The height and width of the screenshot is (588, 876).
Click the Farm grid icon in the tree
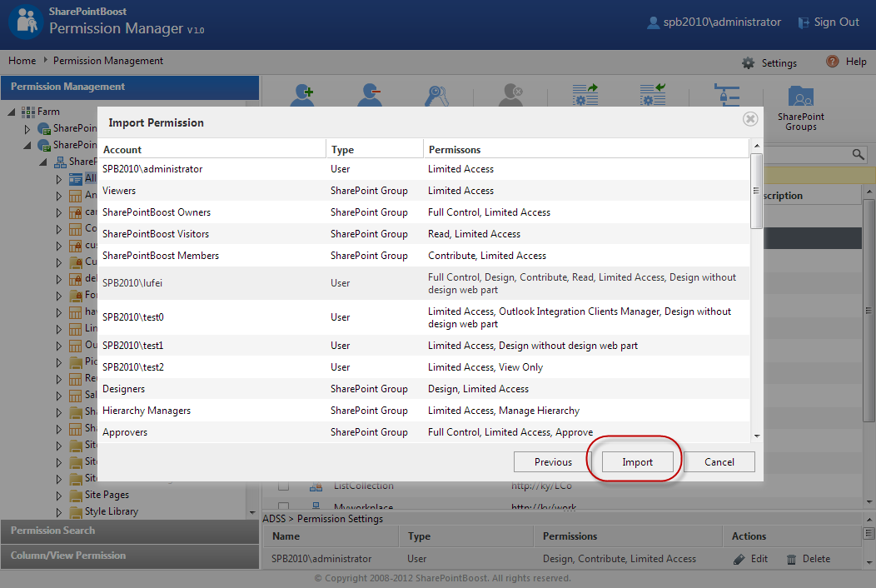pos(28,112)
